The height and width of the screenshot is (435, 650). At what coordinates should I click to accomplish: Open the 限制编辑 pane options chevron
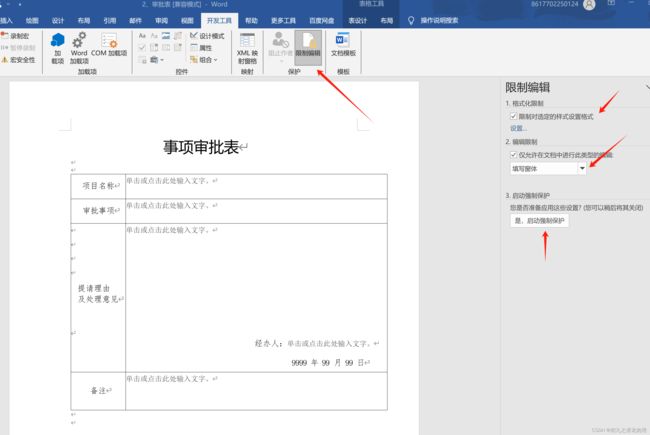(x=648, y=87)
